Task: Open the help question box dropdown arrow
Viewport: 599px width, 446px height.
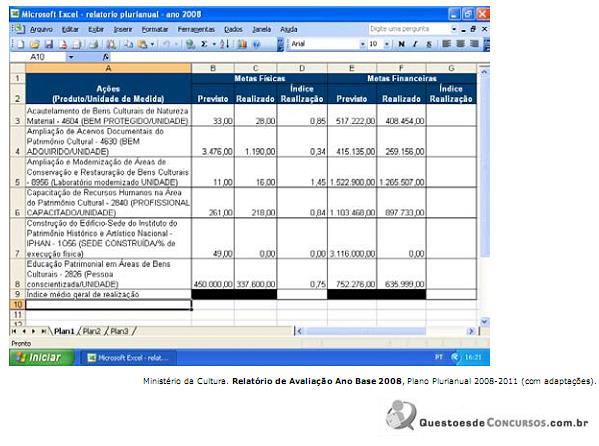Action: [454, 29]
